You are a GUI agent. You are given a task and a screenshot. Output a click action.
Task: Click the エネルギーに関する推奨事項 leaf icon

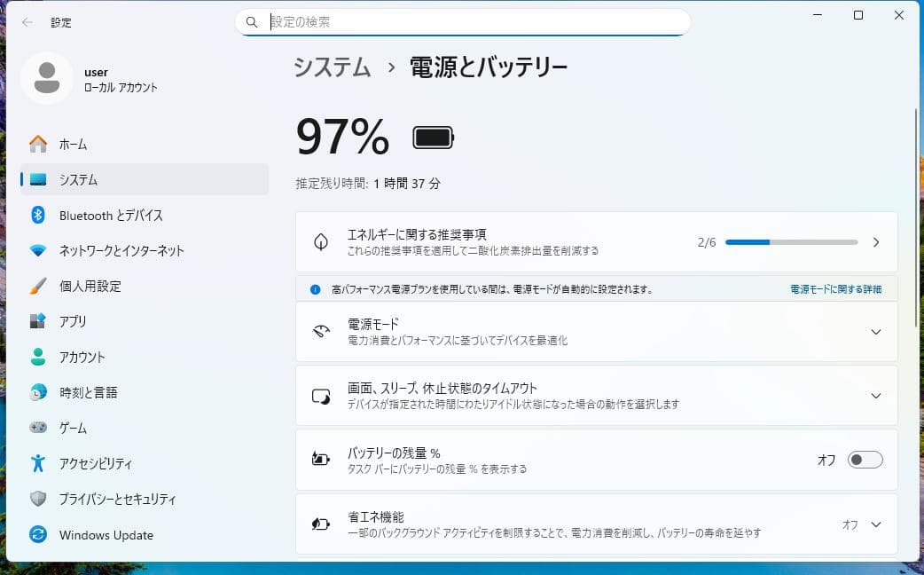(x=321, y=240)
